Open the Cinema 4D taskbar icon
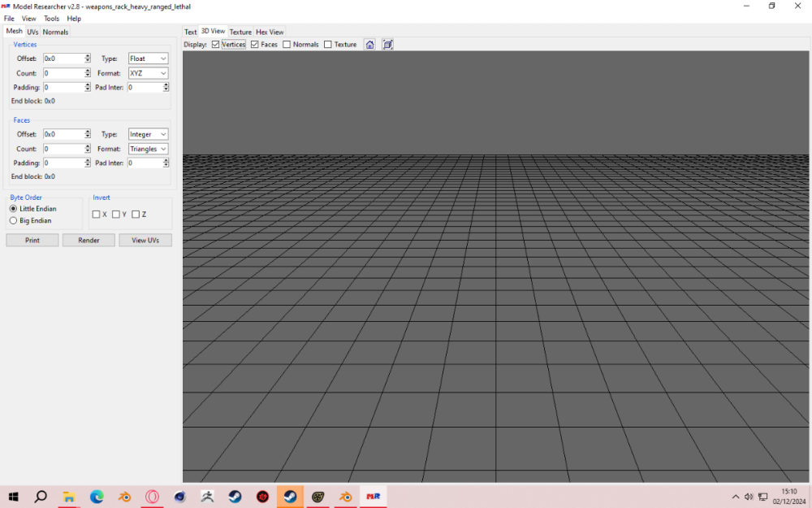812x508 pixels. pyautogui.click(x=179, y=497)
